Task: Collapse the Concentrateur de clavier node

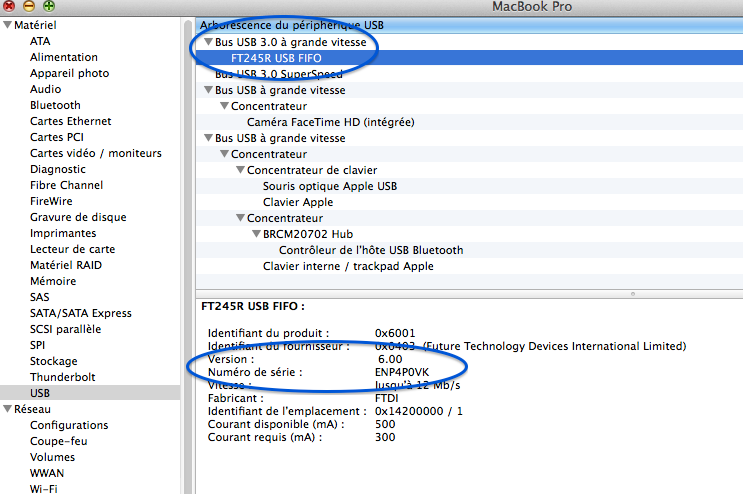Action: click(x=240, y=170)
